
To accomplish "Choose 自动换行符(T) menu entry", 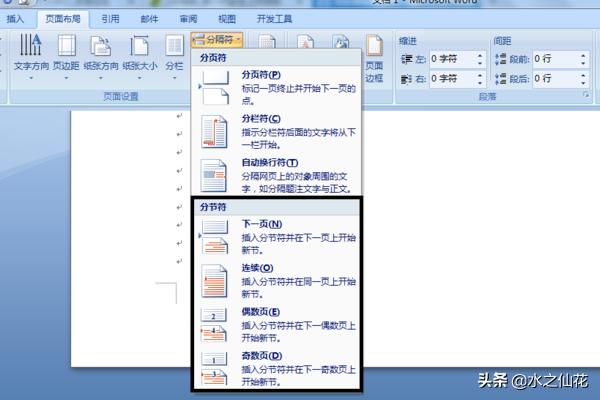I will point(276,176).
